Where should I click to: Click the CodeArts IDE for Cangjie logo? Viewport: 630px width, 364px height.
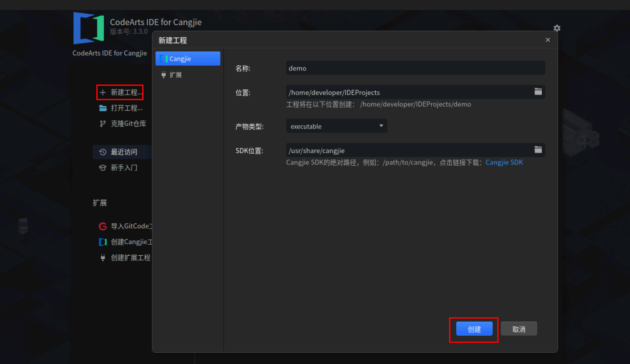pos(89,28)
